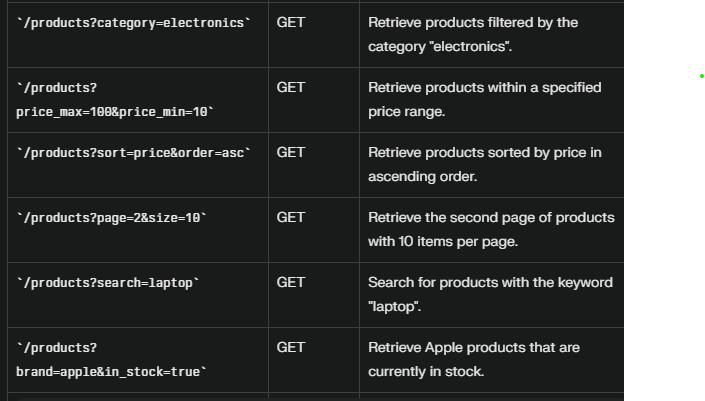Screen dimensions: 705x401
Task: Select GET in the sort=price row
Action: click(x=291, y=152)
